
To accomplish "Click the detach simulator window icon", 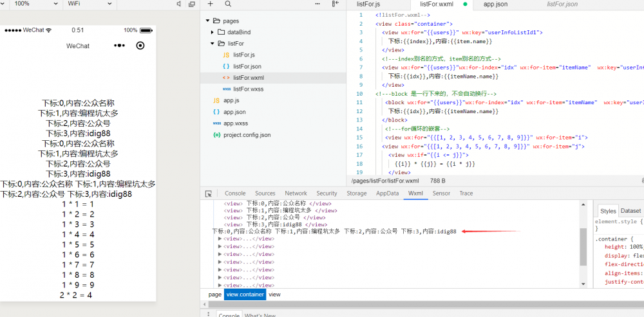I will coord(191,4).
